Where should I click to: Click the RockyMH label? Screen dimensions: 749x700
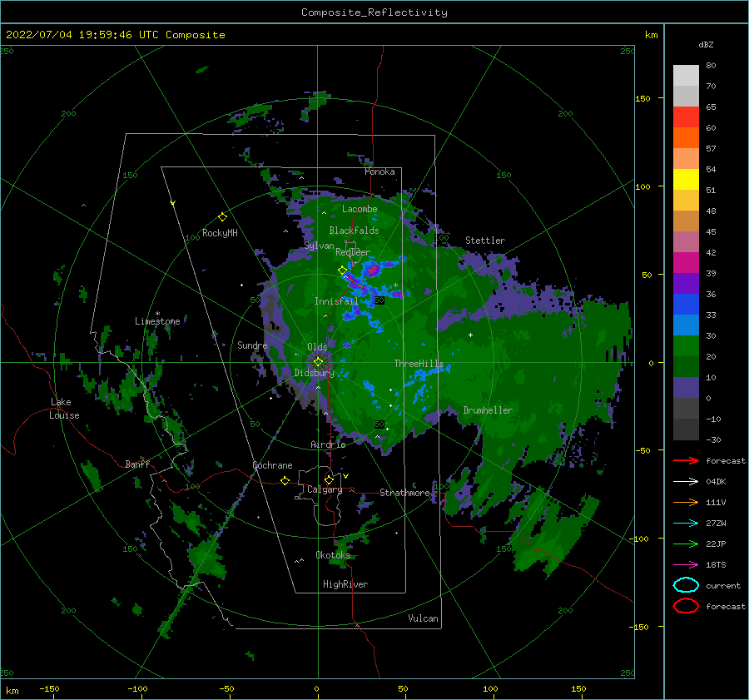(x=220, y=233)
